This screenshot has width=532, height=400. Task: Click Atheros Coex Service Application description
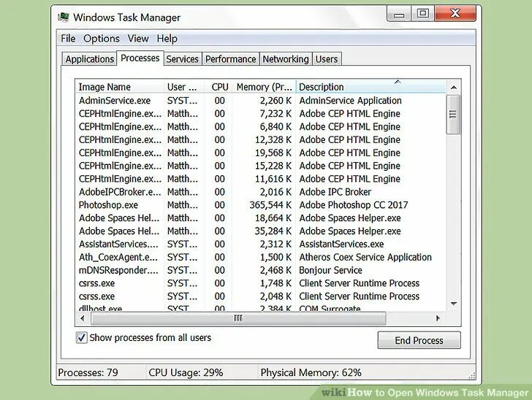point(365,257)
